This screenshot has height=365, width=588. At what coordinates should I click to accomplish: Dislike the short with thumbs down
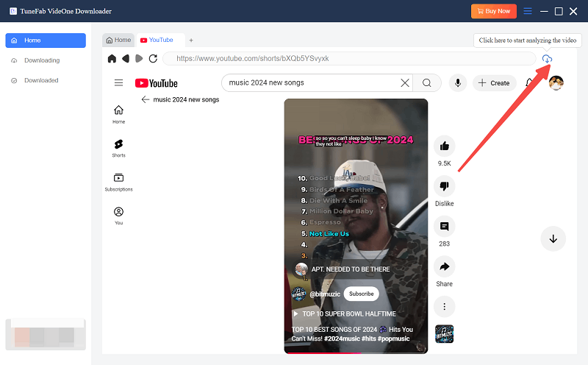445,186
